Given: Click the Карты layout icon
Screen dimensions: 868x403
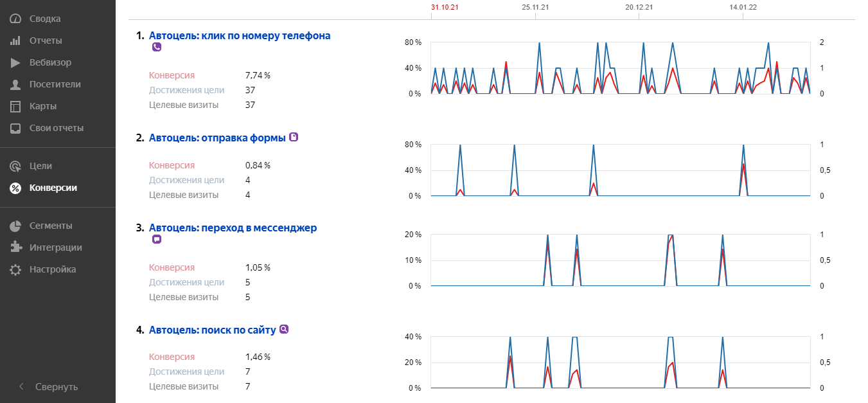Looking at the screenshot, I should click(x=15, y=106).
